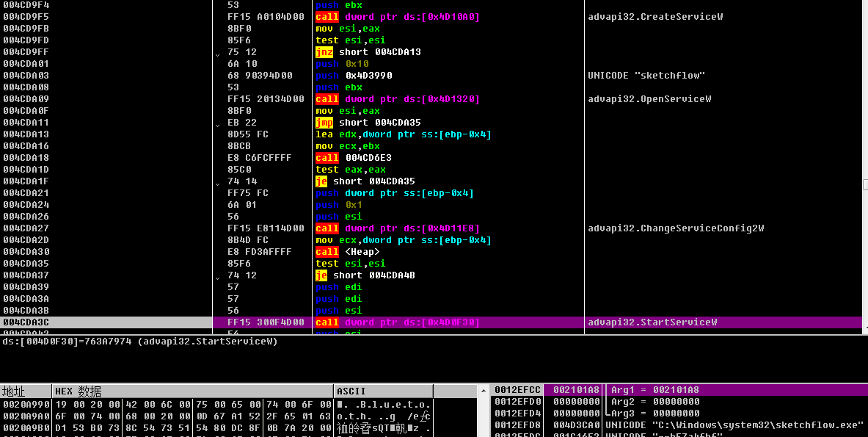The image size is (868, 437).
Task: Click the jump arrow beside jmp 004CDA35
Action: point(217,125)
